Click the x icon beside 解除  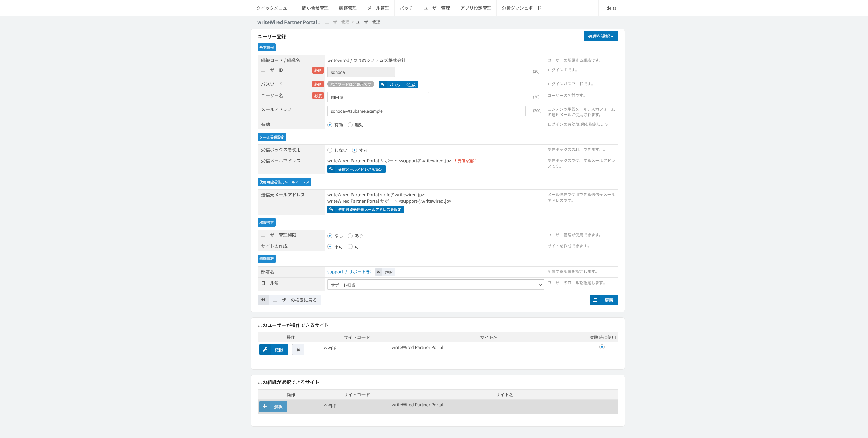point(378,272)
